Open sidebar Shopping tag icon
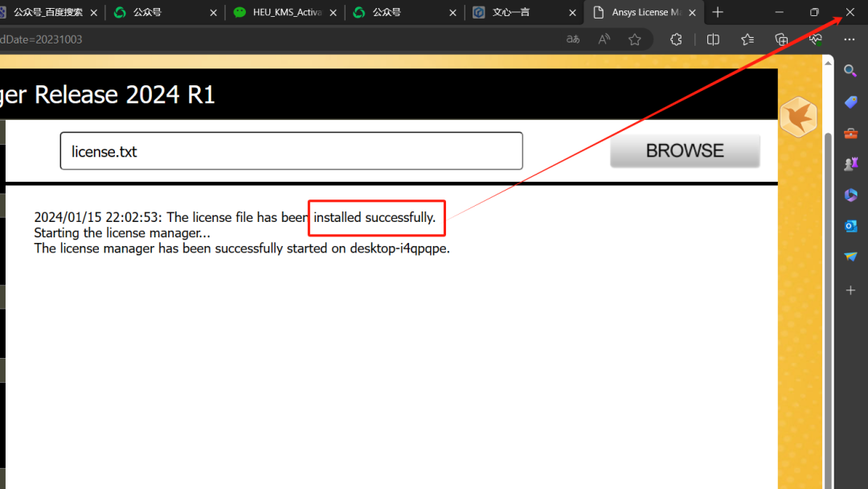Screen dimensions: 868x489 pyautogui.click(x=850, y=102)
